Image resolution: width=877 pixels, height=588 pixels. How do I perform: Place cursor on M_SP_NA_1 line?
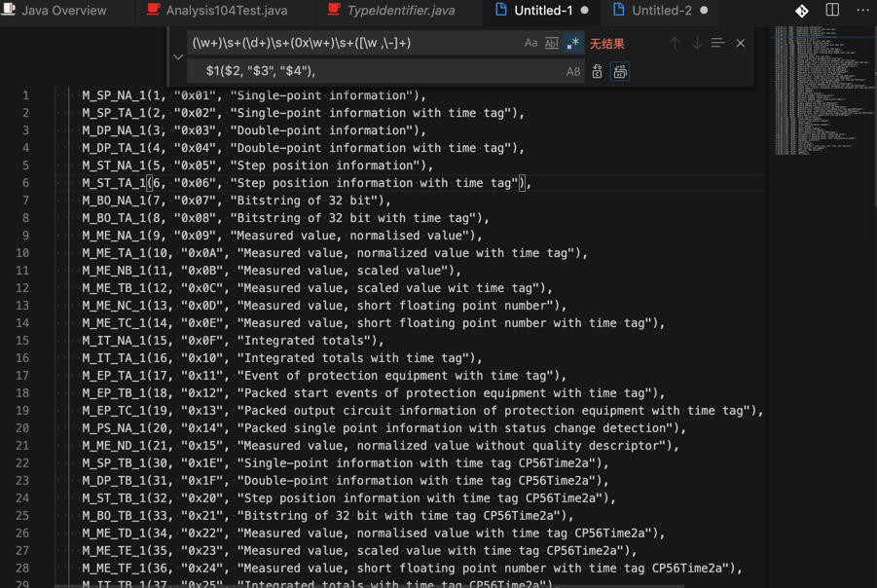254,95
